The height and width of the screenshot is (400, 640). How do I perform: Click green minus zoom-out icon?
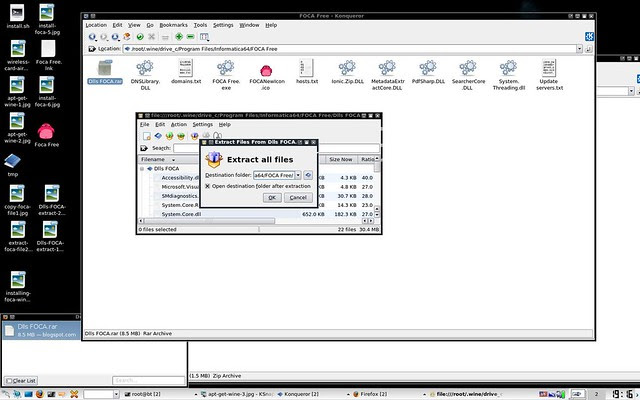coord(190,37)
